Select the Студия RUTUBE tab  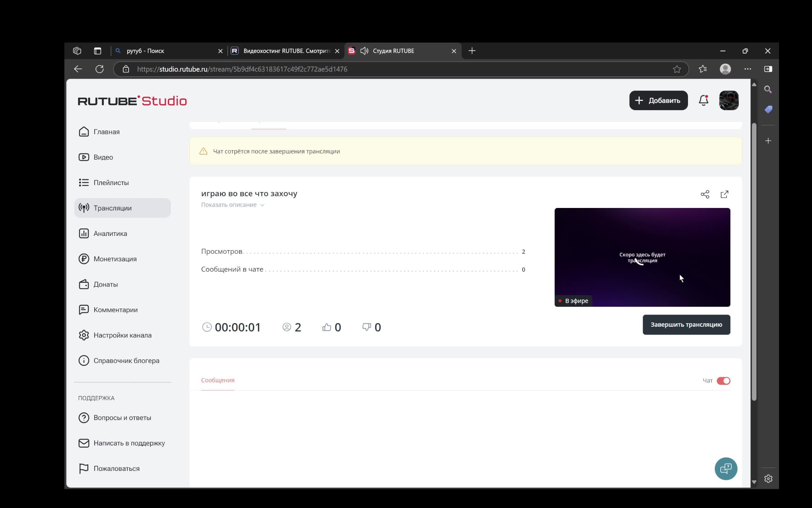403,51
